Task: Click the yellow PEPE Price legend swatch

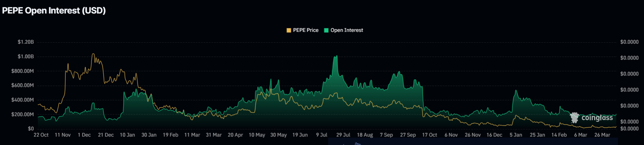Action: pos(289,30)
